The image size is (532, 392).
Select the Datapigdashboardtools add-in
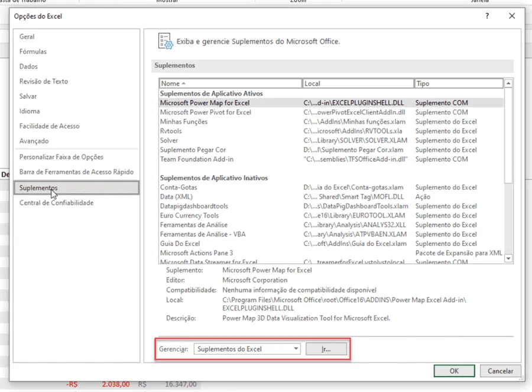[331, 206]
